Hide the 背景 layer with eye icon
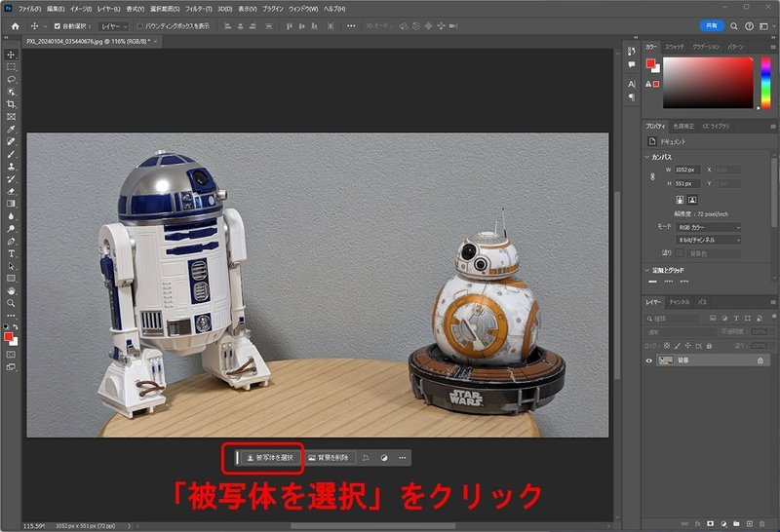 pos(648,361)
